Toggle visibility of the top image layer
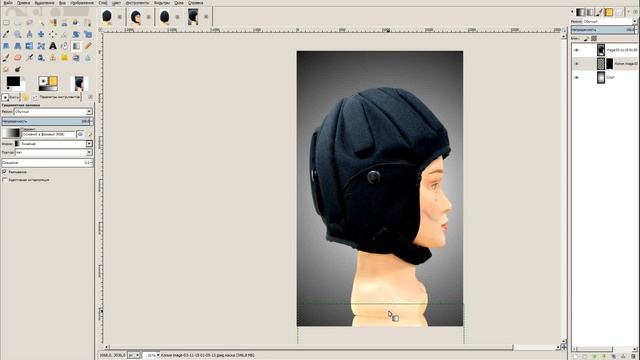This screenshot has height=360, width=640. point(576,50)
